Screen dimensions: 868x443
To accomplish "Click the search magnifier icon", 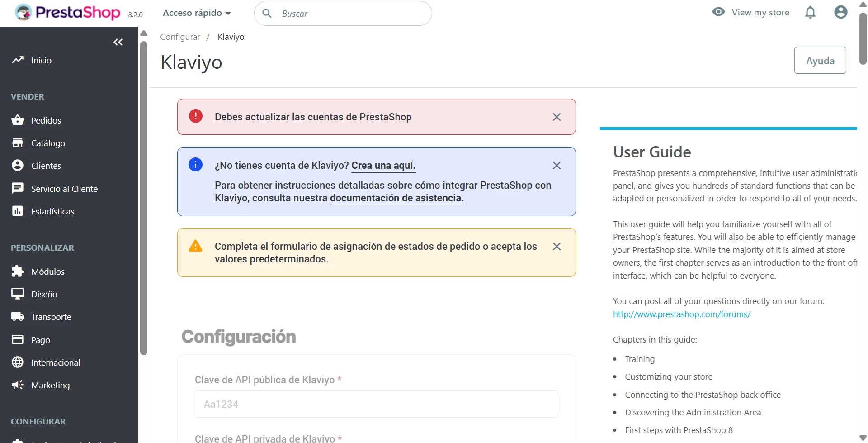I will coord(267,14).
